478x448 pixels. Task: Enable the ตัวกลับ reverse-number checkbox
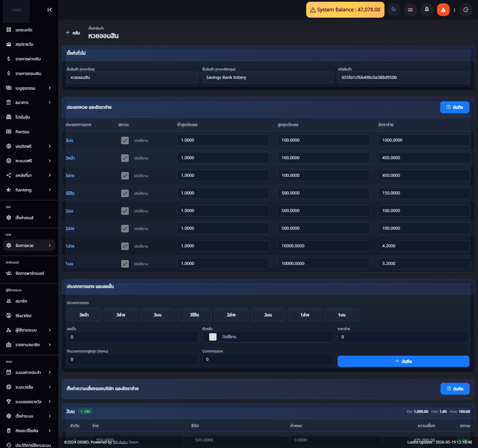click(213, 337)
